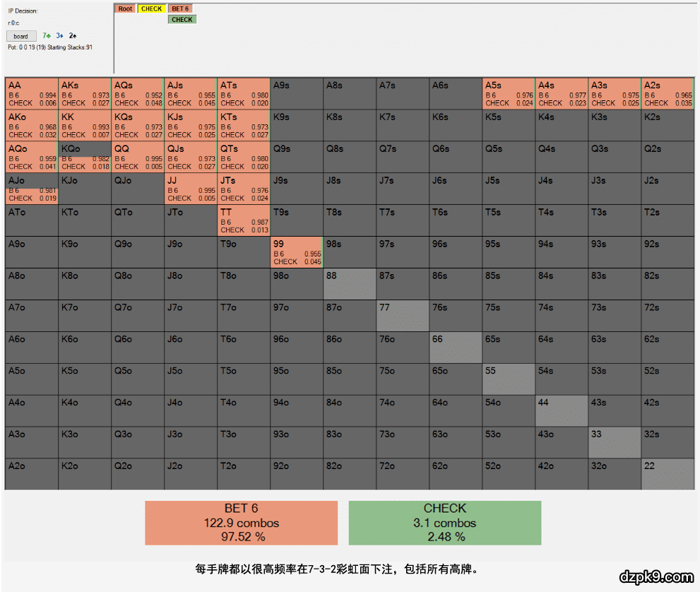Click the 72o hand cell

[x=403, y=474]
